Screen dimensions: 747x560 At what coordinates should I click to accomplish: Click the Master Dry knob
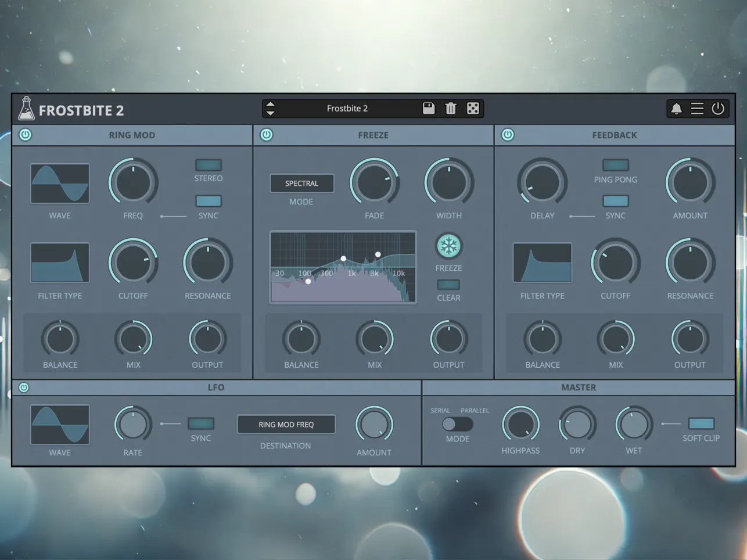pyautogui.click(x=577, y=425)
